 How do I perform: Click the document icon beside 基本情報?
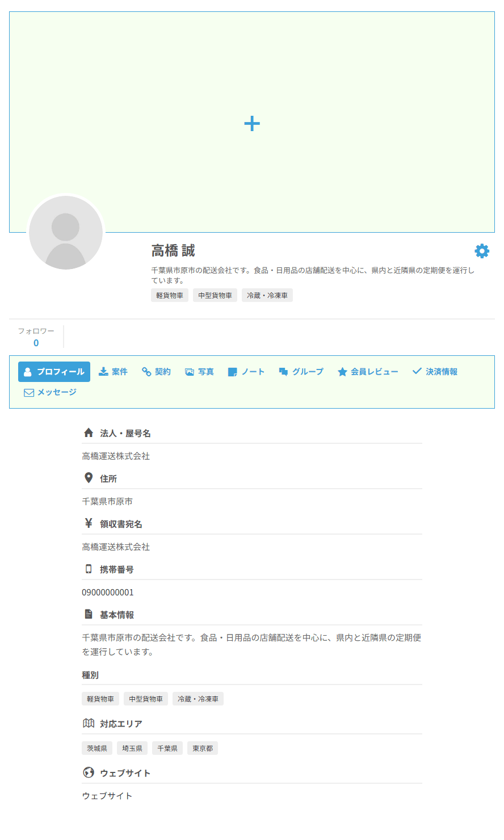89,614
